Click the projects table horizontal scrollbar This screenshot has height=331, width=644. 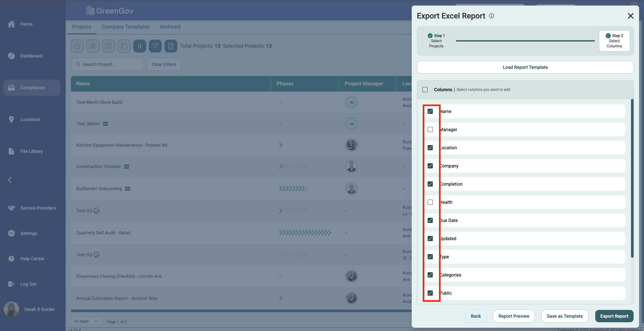pyautogui.click(x=241, y=311)
